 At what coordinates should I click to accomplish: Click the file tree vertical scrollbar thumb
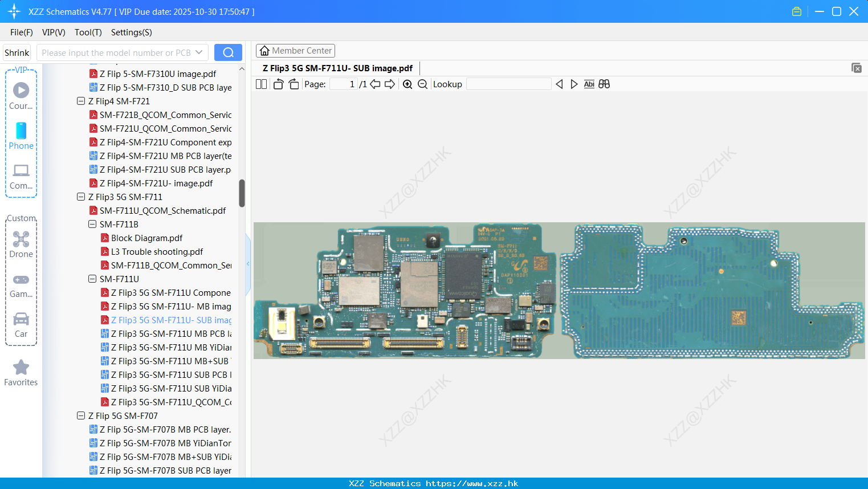[242, 193]
